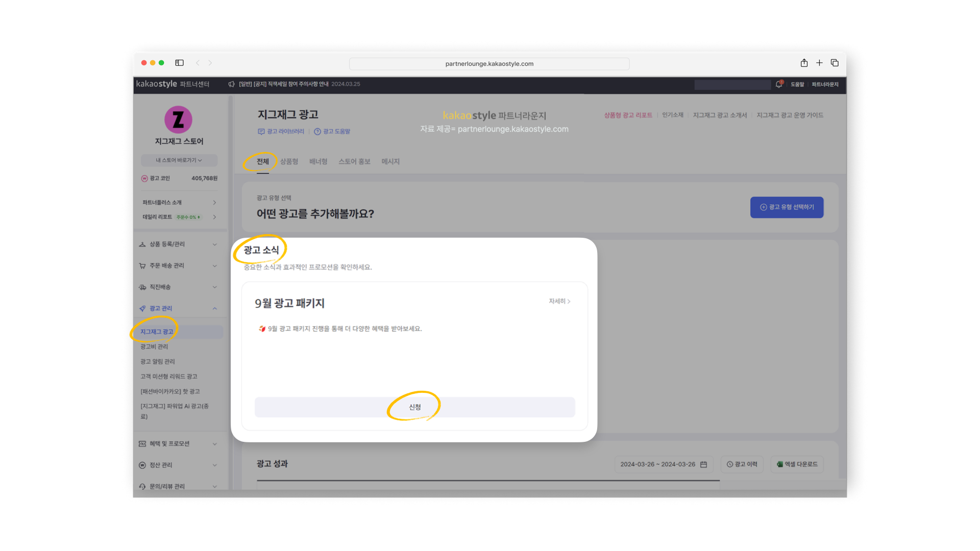Open the 지그재그 광고 소개서 link
The image size is (980, 551).
pos(720,115)
